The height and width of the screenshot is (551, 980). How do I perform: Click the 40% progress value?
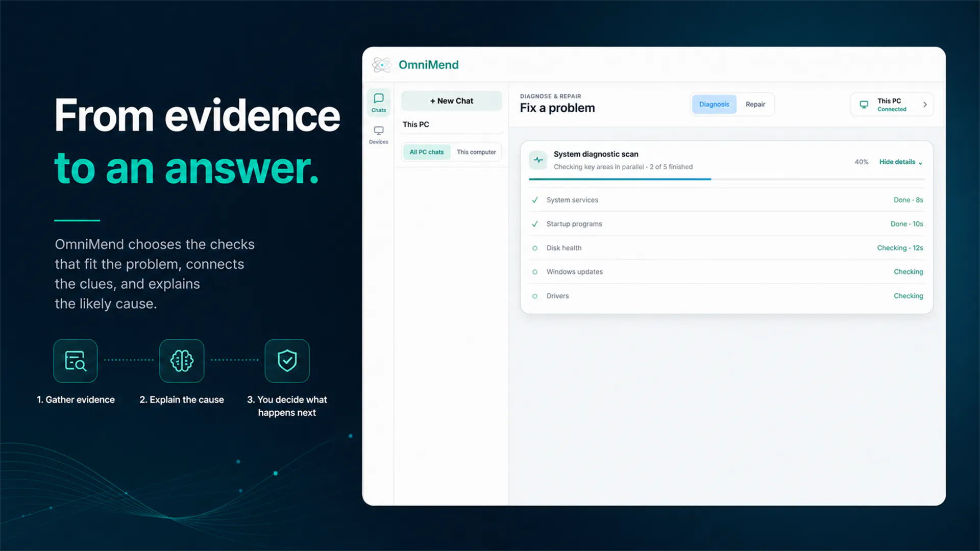click(862, 162)
